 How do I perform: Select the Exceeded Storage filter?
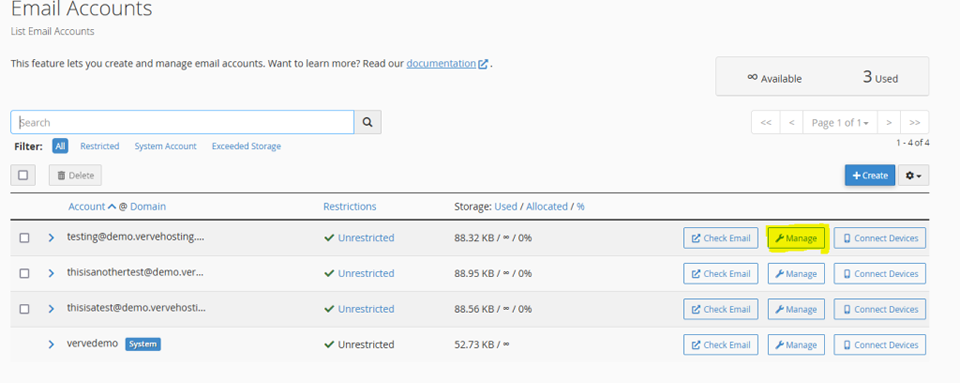(x=246, y=146)
